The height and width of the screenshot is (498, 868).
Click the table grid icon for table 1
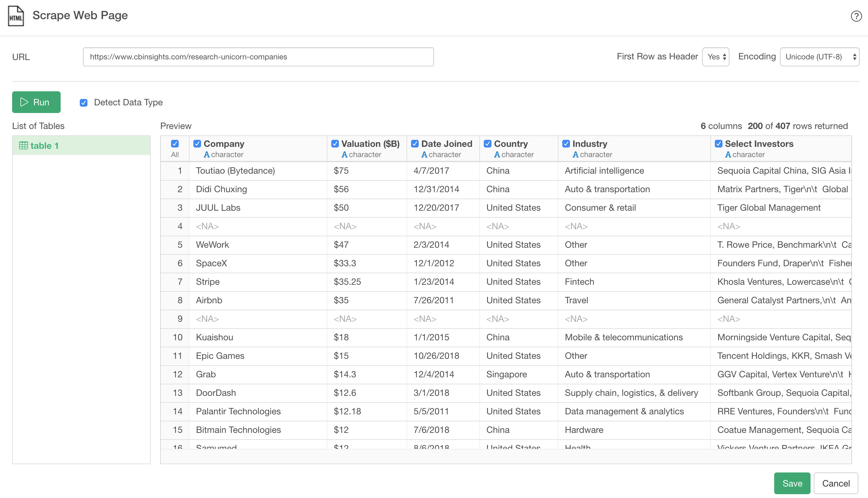[23, 146]
